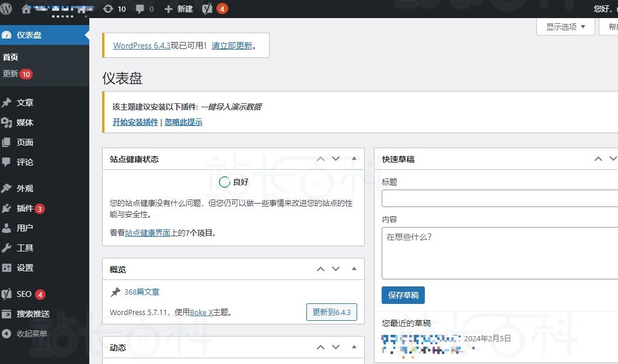The image size is (618, 364).
Task: Toggle the 站点健康状态 panel collapse triangle
Action: click(354, 159)
